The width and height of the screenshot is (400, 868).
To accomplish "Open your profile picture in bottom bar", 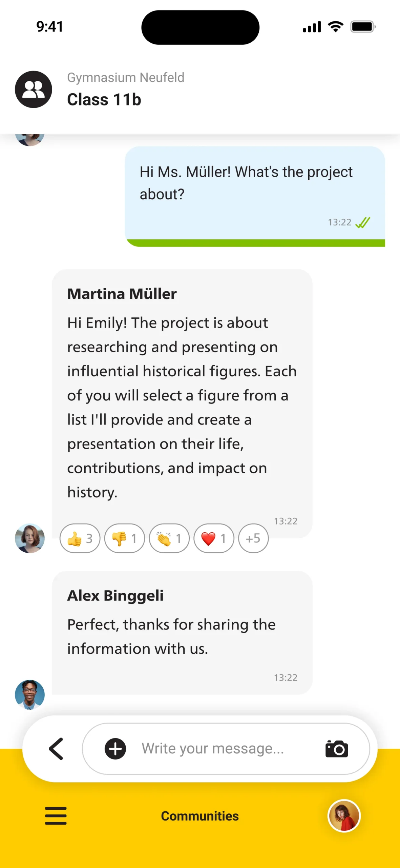I will (344, 815).
